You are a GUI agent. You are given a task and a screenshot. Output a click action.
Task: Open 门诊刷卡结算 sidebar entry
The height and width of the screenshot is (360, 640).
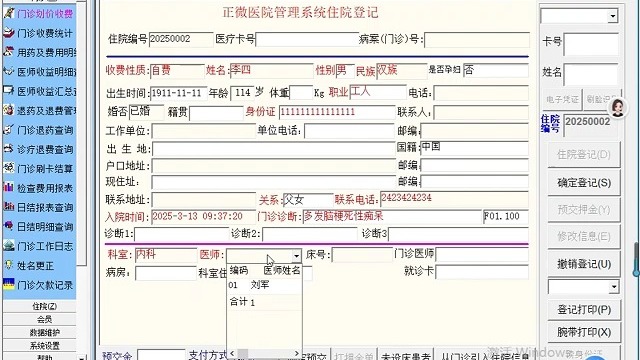tap(39, 169)
